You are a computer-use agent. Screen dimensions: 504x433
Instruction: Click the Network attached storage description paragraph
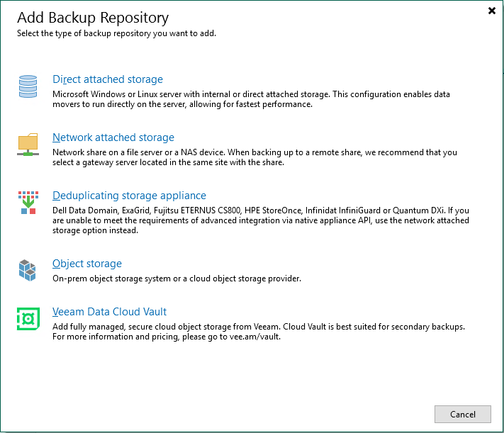pos(254,157)
